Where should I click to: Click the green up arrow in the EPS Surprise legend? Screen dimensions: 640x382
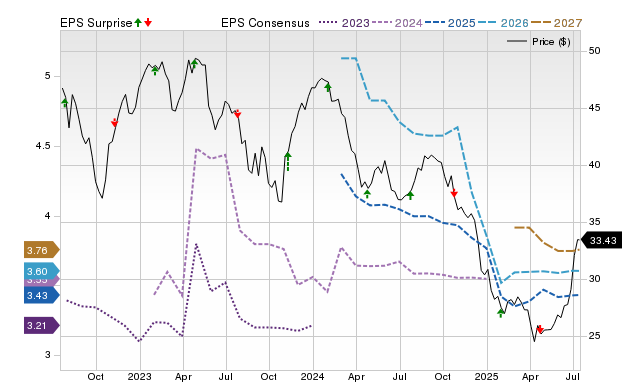tap(138, 22)
